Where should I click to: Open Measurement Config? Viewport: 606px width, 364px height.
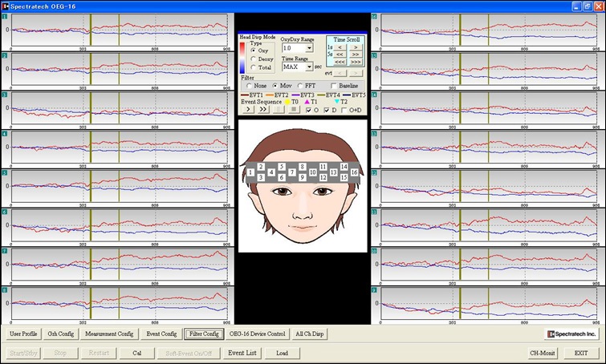point(109,334)
